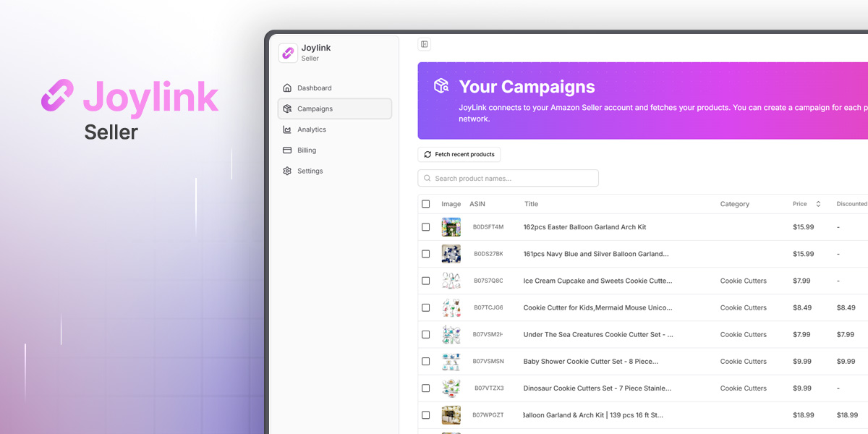Screen dimensions: 868x434
Task: Check the Easter Balloon Garland Arch Kit row
Action: click(425, 226)
